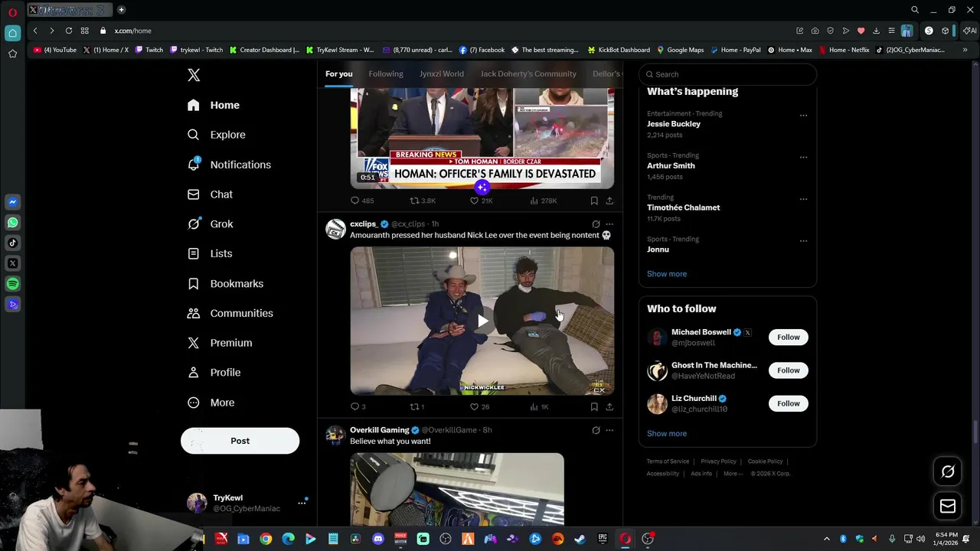Reload the page in browser toolbar
Viewport: 980px width, 551px height.
[x=68, y=31]
